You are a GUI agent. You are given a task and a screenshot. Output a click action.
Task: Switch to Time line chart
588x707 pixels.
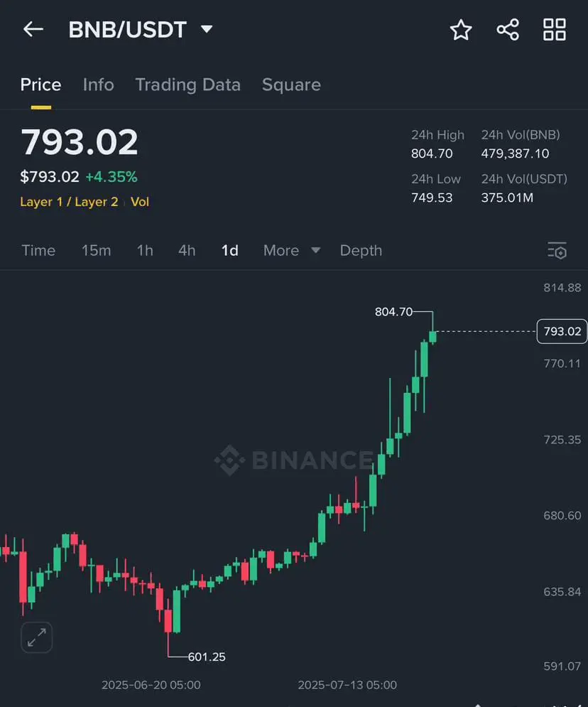(x=38, y=250)
